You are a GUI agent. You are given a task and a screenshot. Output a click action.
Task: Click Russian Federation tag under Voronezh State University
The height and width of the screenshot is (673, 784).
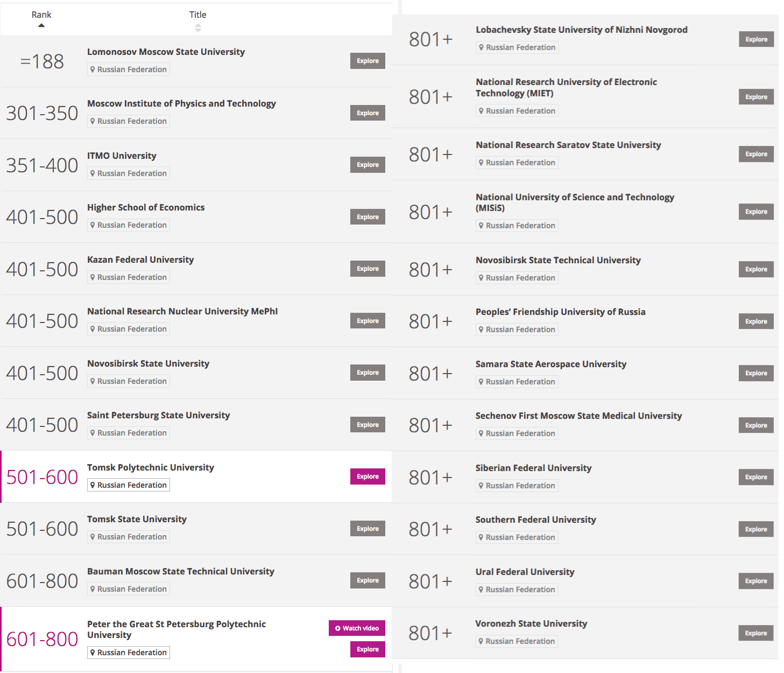[x=517, y=641]
